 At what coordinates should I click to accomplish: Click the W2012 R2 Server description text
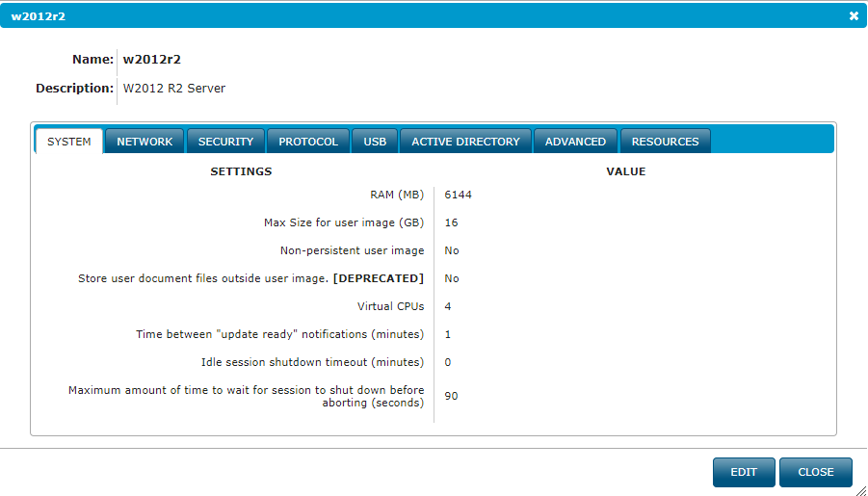coord(174,89)
